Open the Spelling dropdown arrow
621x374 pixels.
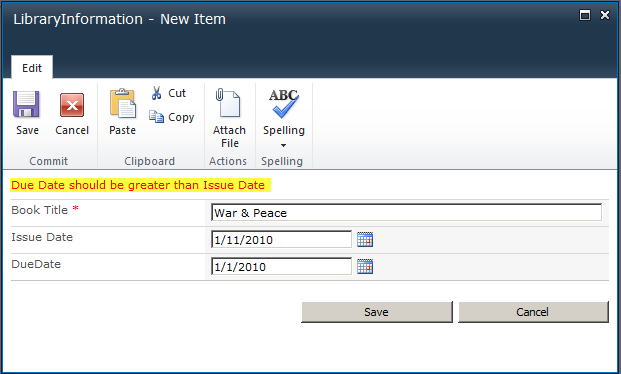click(283, 145)
